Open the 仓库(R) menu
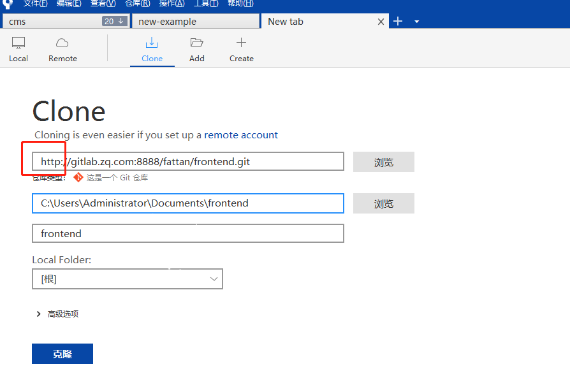 point(137,3)
